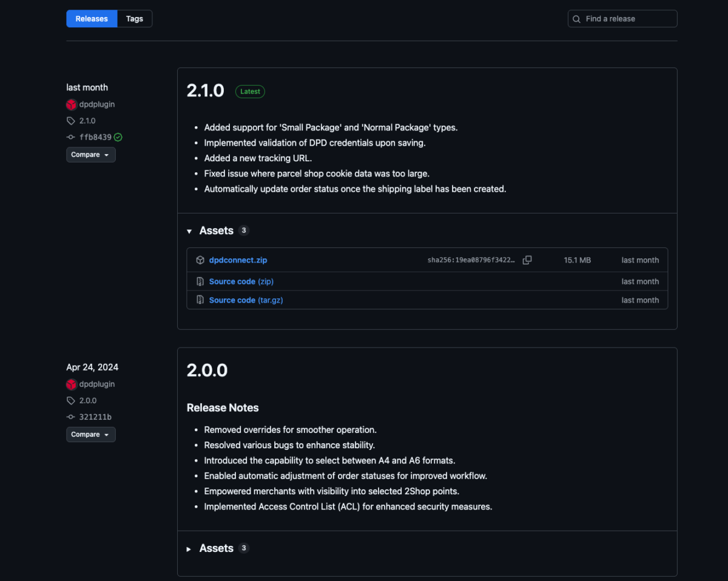Expand the Assets section of release 2.0.0
Screen dimensions: 728x581
tap(189, 548)
